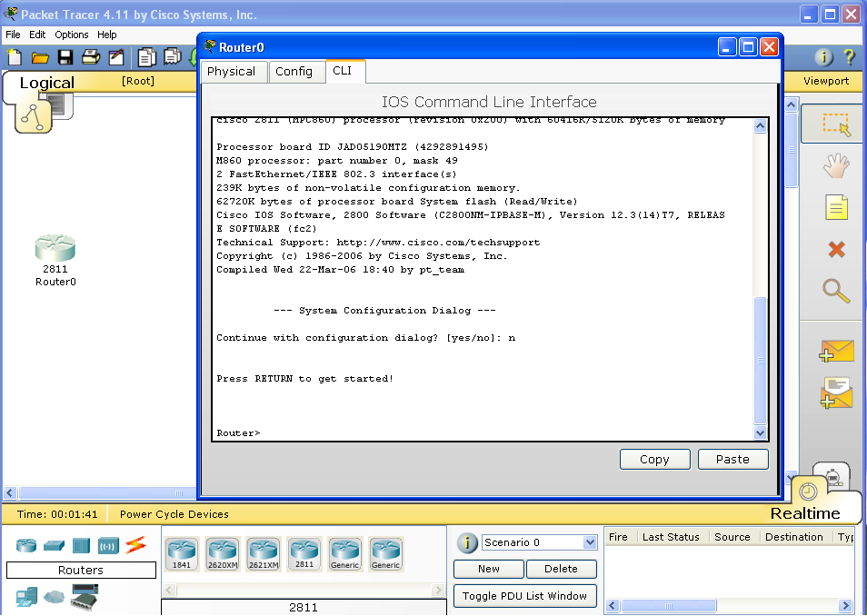Click Toggle PDU List Window button
Screen dimensions: 867x616
pos(524,596)
